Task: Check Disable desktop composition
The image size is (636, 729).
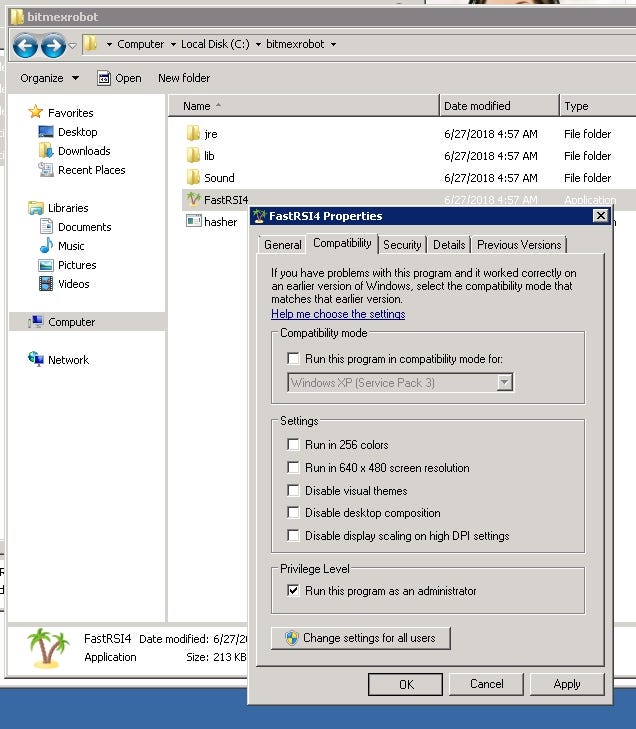Action: (293, 512)
